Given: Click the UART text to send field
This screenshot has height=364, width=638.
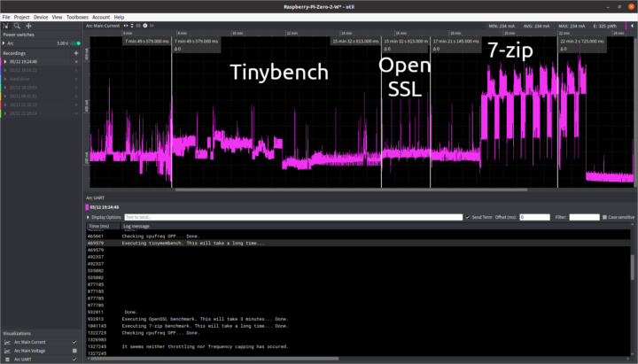Looking at the screenshot, I should point(293,217).
